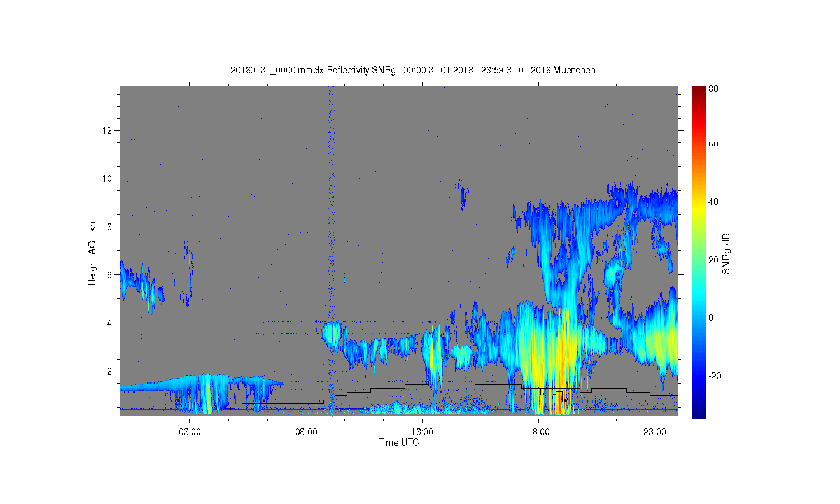Click the 23:00 time tick label
Image resolution: width=840 pixels, height=504 pixels.
tap(655, 432)
